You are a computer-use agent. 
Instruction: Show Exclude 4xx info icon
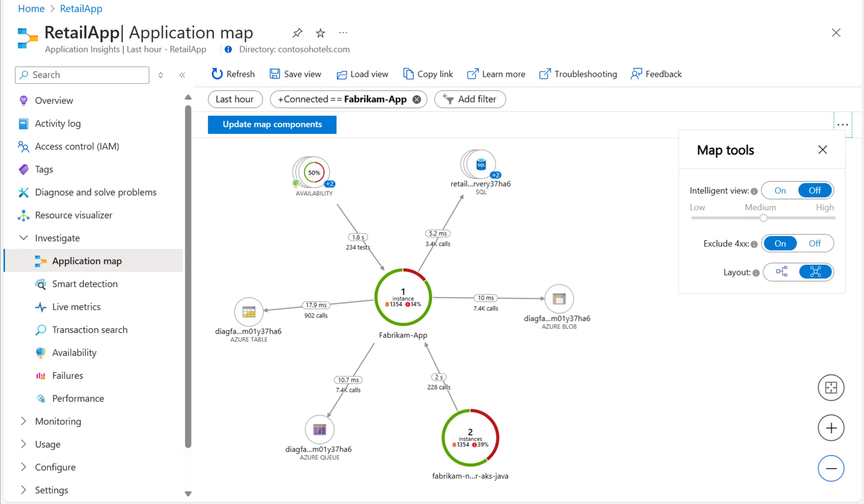[x=754, y=244]
